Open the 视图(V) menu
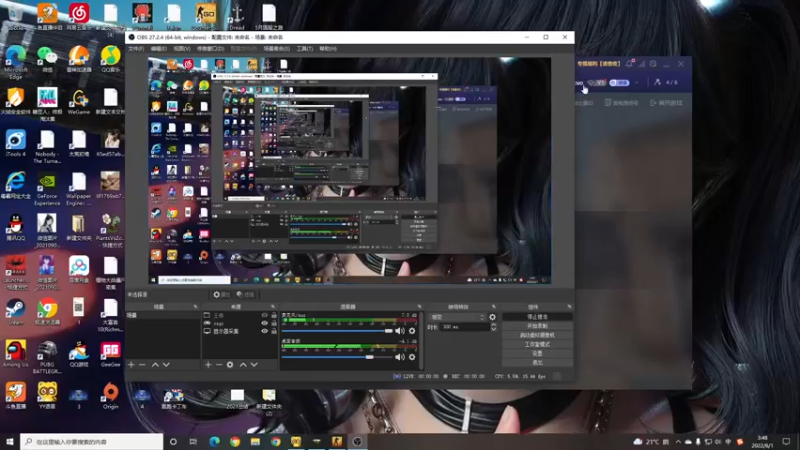 pyautogui.click(x=182, y=49)
